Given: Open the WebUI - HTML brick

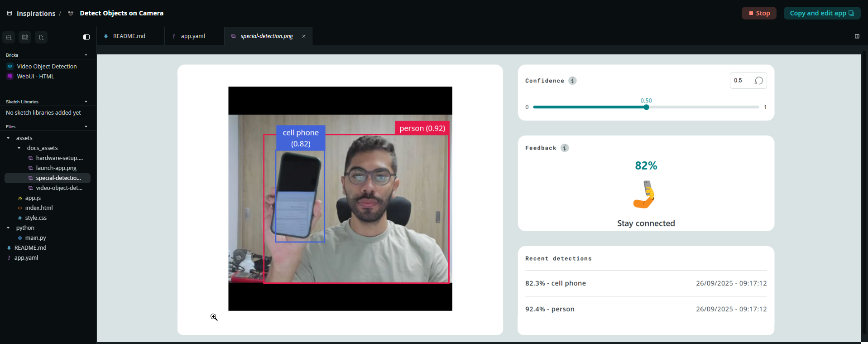Looking at the screenshot, I should click(35, 76).
